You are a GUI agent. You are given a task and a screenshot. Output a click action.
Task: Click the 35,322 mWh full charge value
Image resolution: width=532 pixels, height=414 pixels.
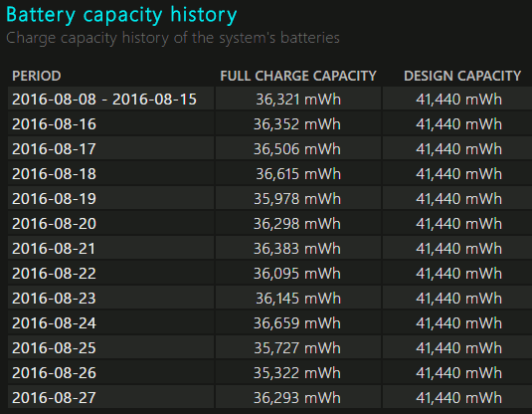pyautogui.click(x=297, y=372)
